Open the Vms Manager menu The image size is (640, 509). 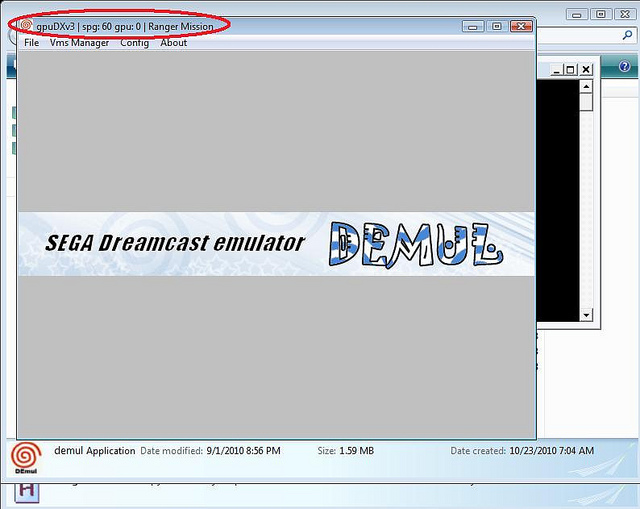point(79,43)
